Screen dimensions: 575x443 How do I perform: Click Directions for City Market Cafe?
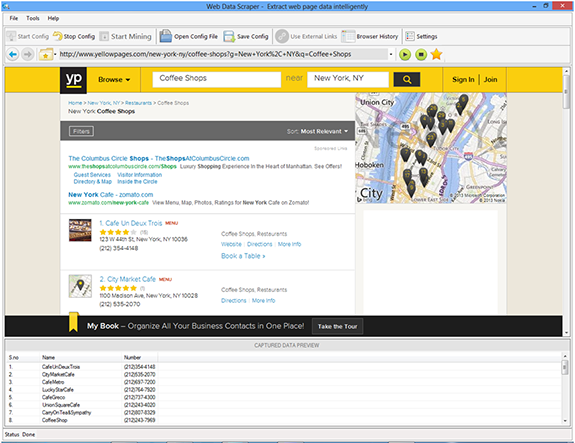[234, 301]
